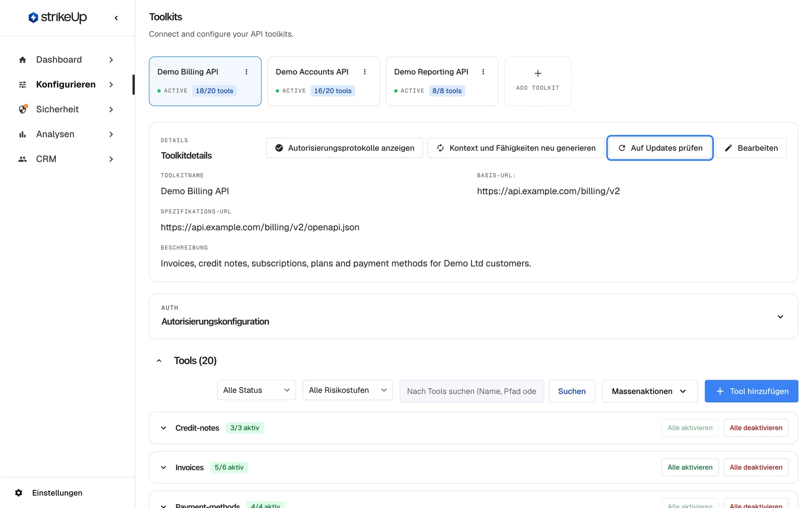Viewport: 812px width, 508px height.
Task: Click Kontext und Fähigkeiten neu generieren
Action: pyautogui.click(x=516, y=148)
